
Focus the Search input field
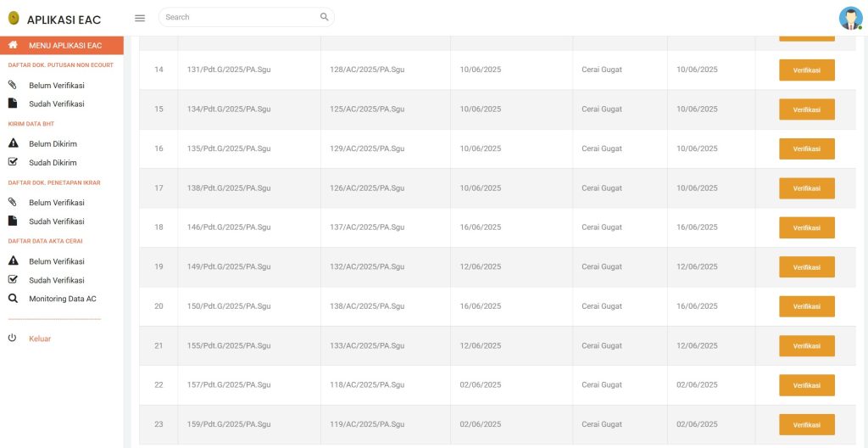[x=237, y=17]
